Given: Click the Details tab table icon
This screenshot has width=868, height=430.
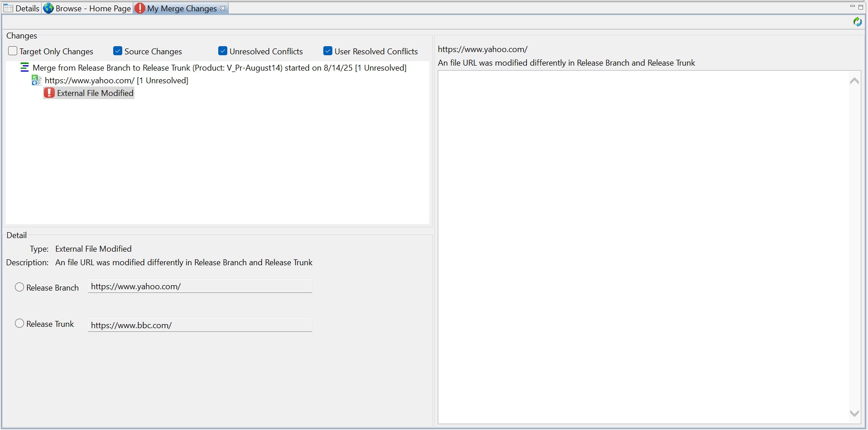Looking at the screenshot, I should coord(8,8).
